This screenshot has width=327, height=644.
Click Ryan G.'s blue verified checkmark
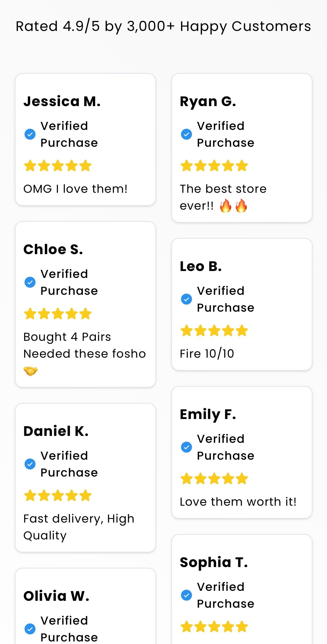pos(186,134)
